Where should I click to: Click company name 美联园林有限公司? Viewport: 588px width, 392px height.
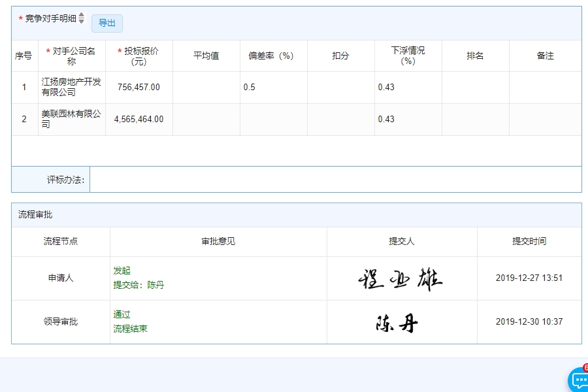tap(71, 119)
